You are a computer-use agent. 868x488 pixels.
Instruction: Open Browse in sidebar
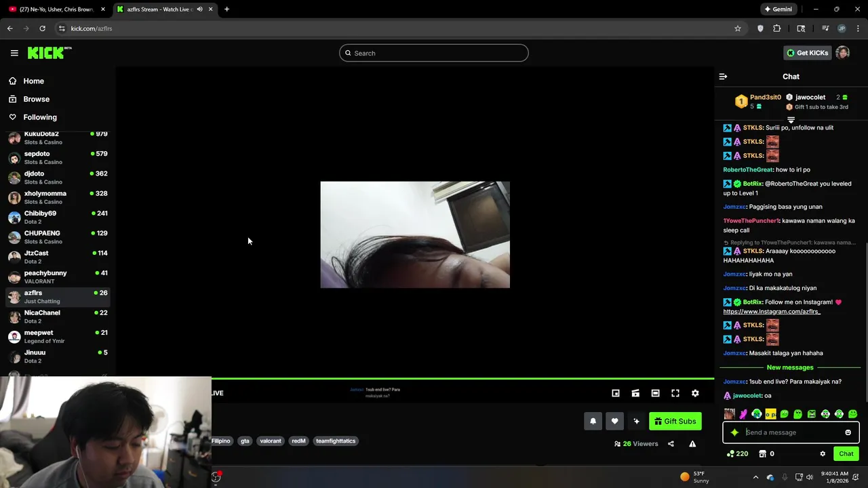click(x=36, y=99)
